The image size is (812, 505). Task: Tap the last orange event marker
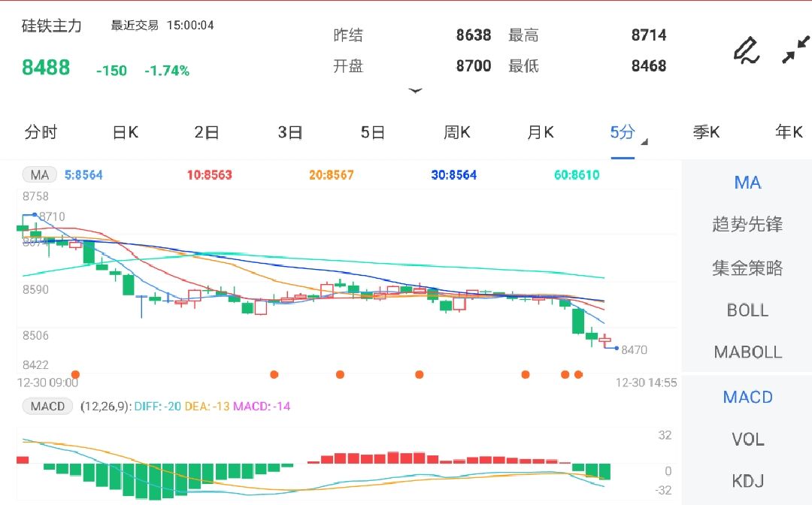[578, 374]
